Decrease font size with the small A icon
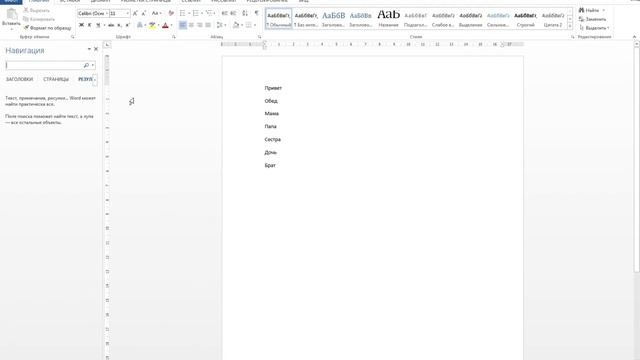 click(144, 13)
